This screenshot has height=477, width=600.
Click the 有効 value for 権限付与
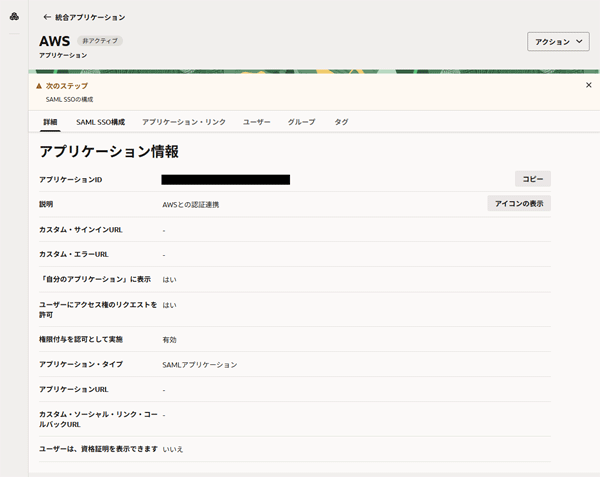click(x=170, y=340)
